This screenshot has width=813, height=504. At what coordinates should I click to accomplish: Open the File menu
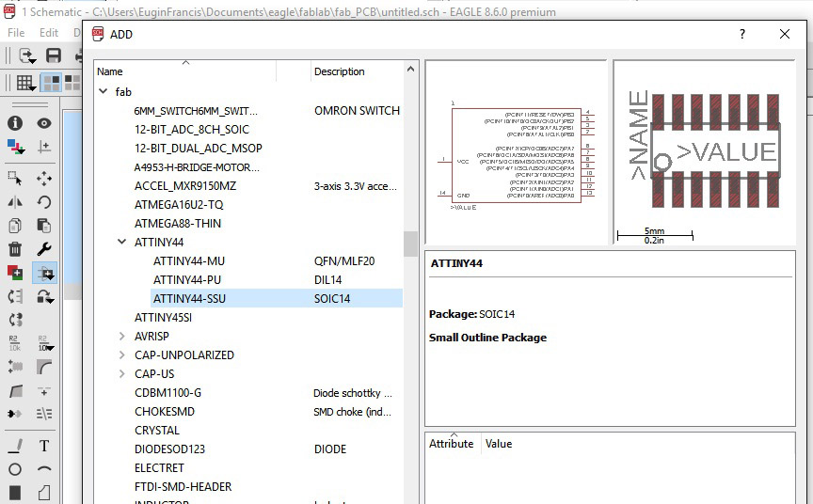[x=16, y=33]
